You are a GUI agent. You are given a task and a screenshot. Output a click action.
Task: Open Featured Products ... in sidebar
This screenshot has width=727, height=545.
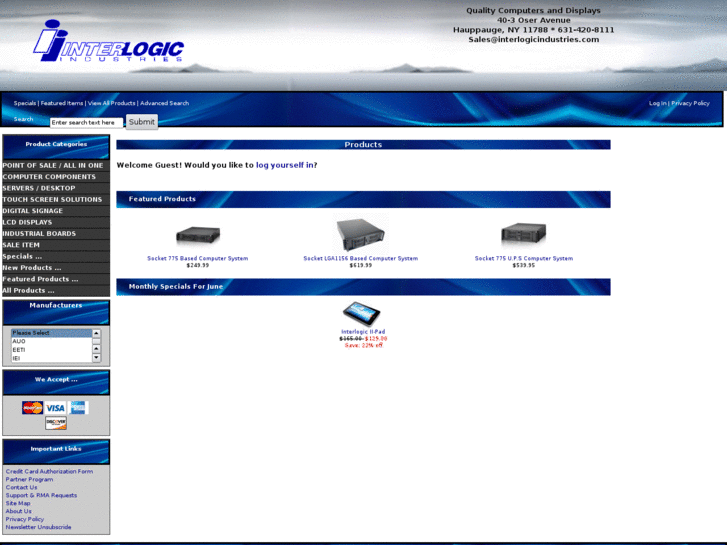[56, 279]
